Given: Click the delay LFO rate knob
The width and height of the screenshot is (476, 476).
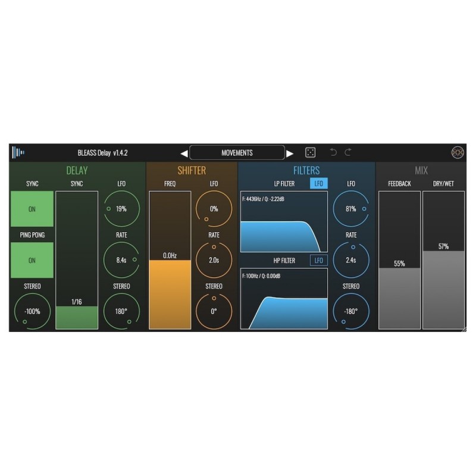Looking at the screenshot, I should point(121,259).
